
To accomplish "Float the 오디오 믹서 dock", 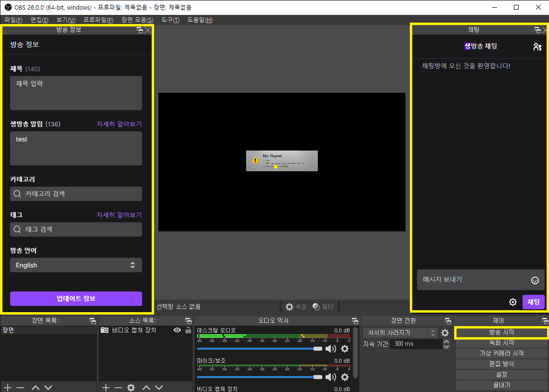I will coord(355,321).
